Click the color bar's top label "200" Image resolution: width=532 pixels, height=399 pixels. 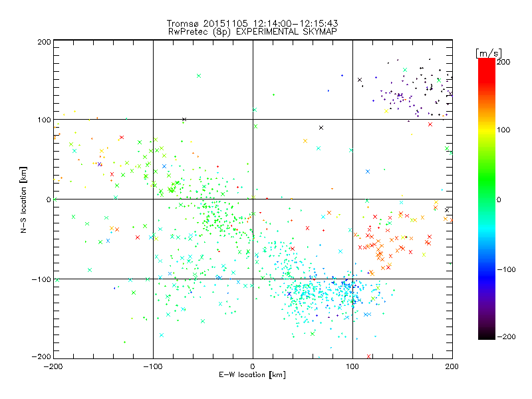[503, 62]
